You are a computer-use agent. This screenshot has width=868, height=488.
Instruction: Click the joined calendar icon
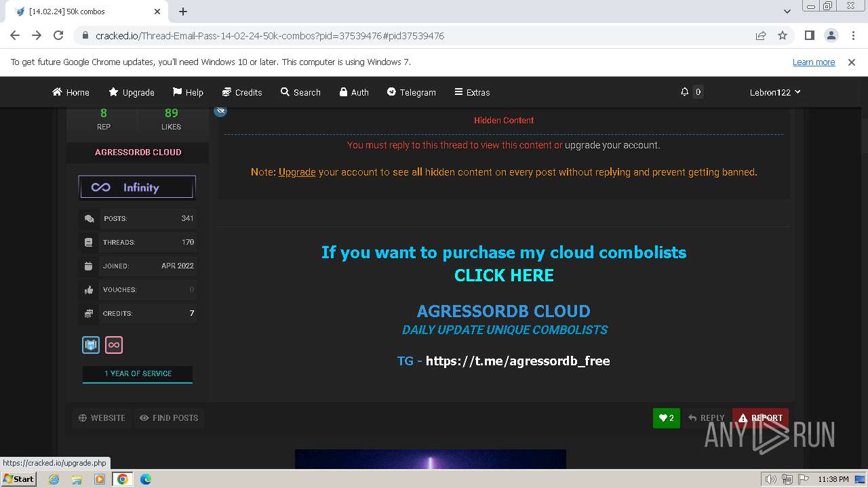pyautogui.click(x=89, y=266)
